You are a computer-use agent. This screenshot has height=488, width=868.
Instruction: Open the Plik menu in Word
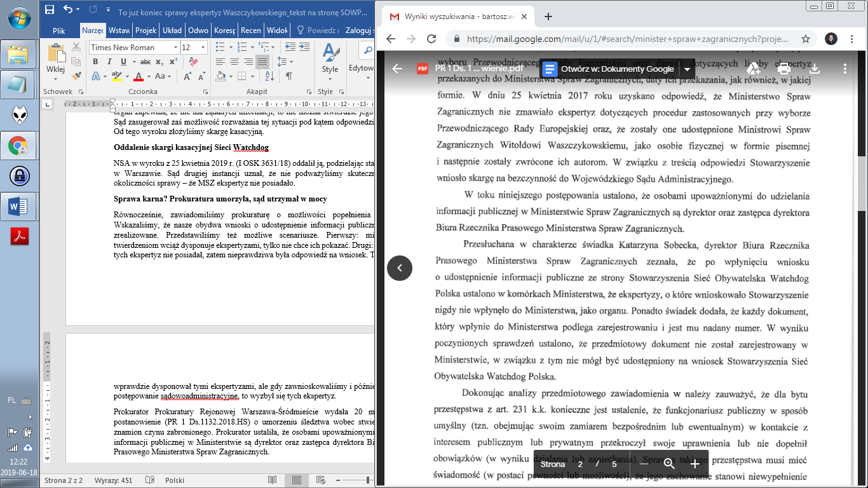[x=59, y=30]
